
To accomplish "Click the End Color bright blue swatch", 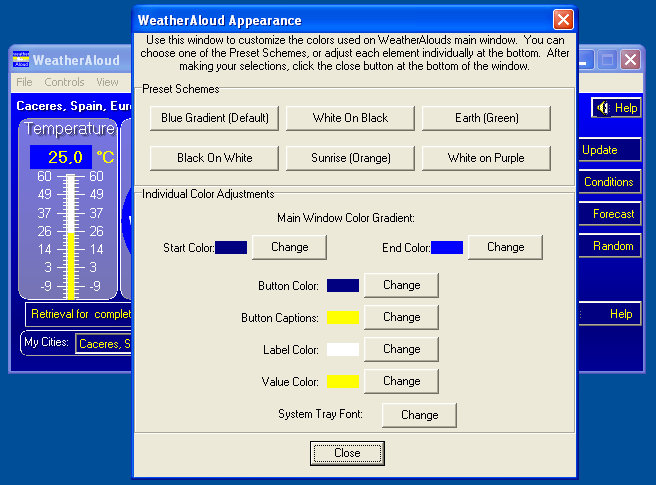I will click(447, 247).
